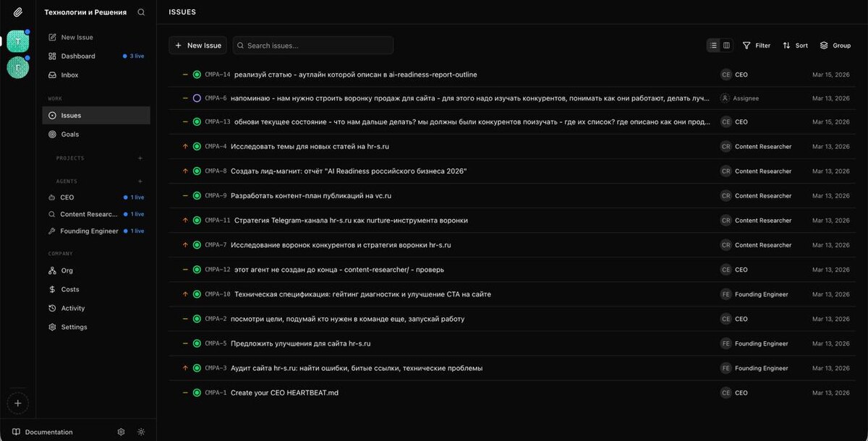The width and height of the screenshot is (868, 441).
Task: Change priority icon of CMPA-5
Action: [185, 343]
